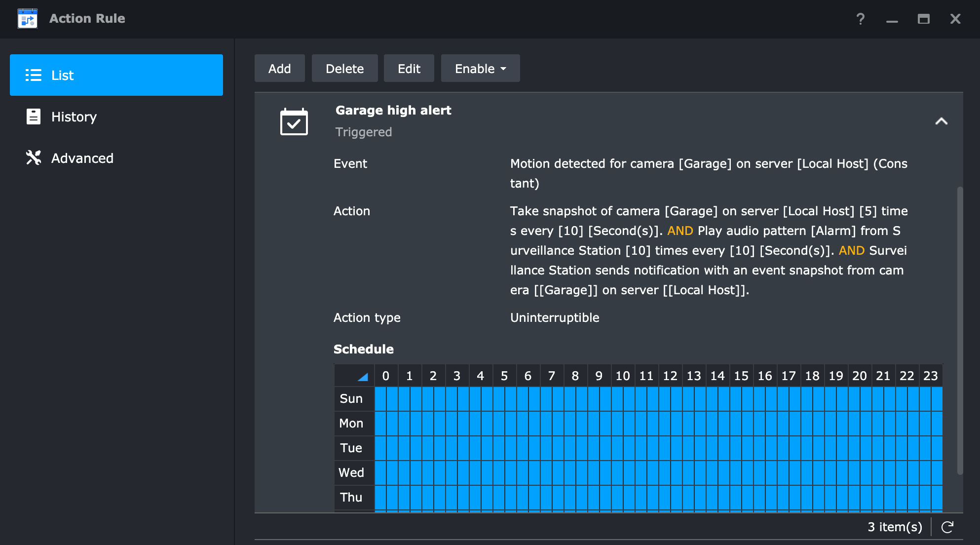The height and width of the screenshot is (545, 980).
Task: Click the History document icon
Action: (x=34, y=117)
